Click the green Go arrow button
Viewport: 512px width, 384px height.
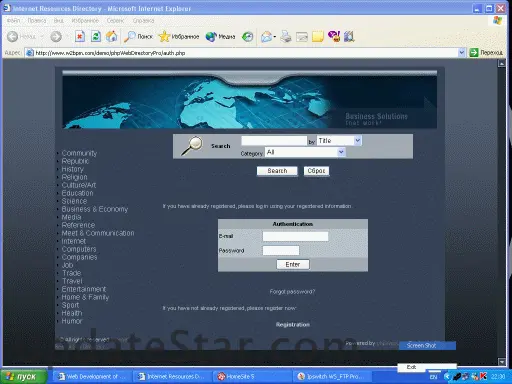click(x=474, y=53)
